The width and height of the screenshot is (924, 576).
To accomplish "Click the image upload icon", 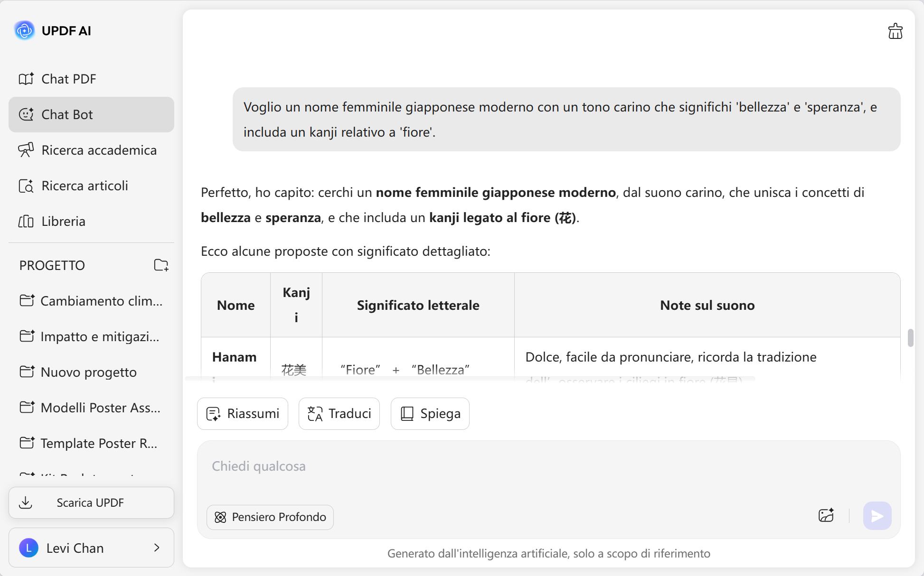I will pyautogui.click(x=826, y=516).
